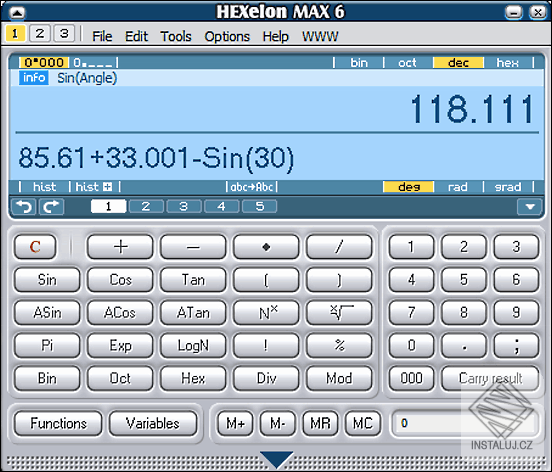Click the decimal point key
Viewport: 552px width, 472px height.
click(464, 345)
